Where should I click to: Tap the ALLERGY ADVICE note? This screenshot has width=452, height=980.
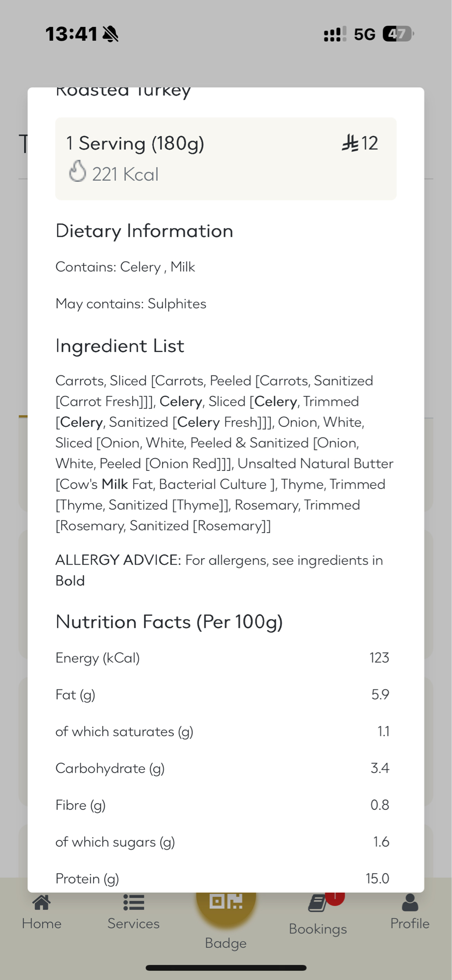(x=219, y=570)
